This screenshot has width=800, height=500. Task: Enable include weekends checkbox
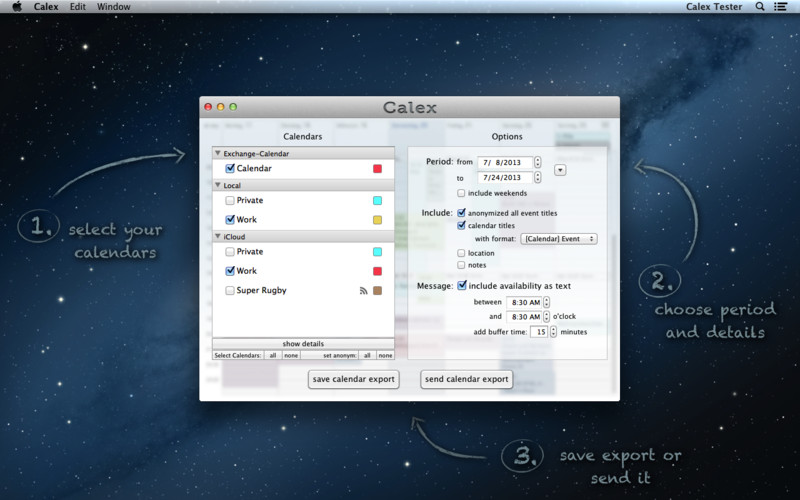[x=461, y=193]
